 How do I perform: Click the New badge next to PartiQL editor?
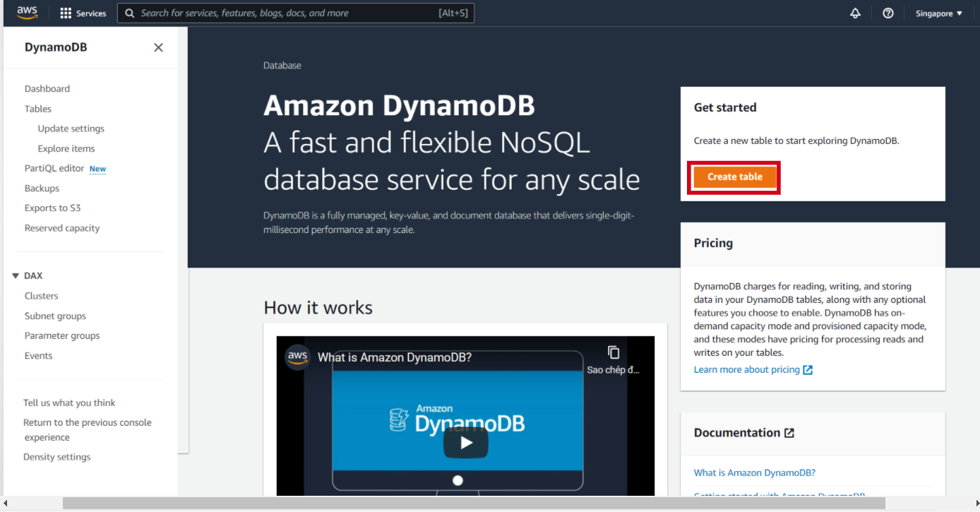click(97, 169)
